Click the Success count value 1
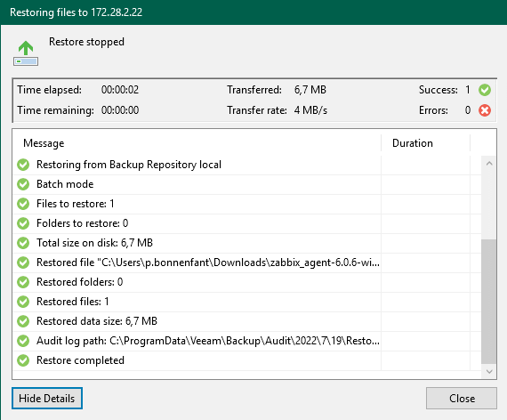The image size is (507, 420). 468,90
